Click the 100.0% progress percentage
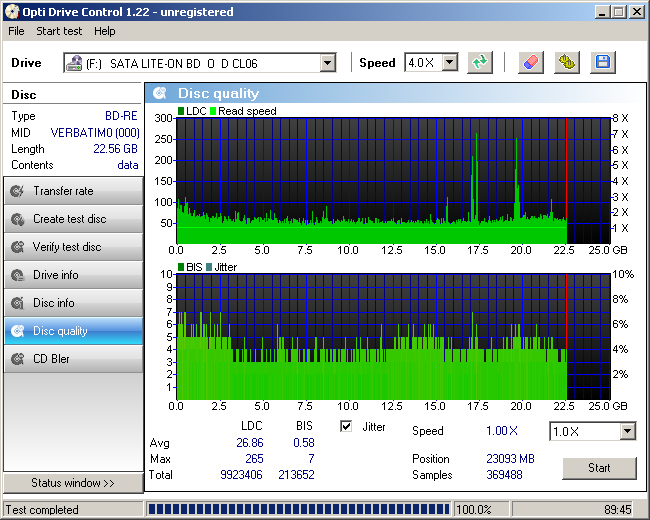650x520 pixels. click(x=473, y=510)
